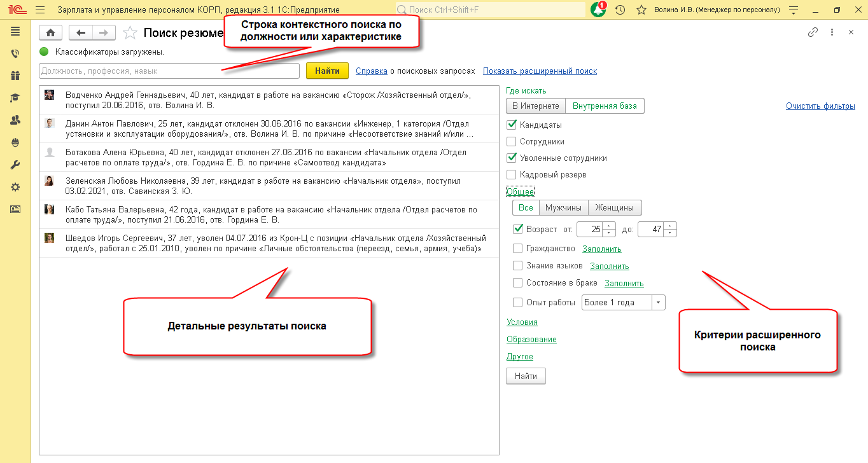Open notifications bell with red badge
The height and width of the screenshot is (463, 868).
[598, 10]
